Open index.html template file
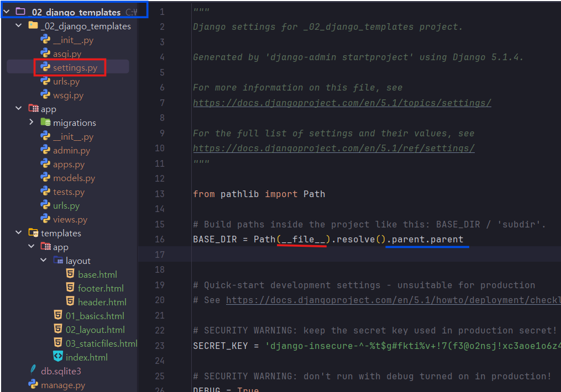The image size is (561, 392). (x=87, y=357)
